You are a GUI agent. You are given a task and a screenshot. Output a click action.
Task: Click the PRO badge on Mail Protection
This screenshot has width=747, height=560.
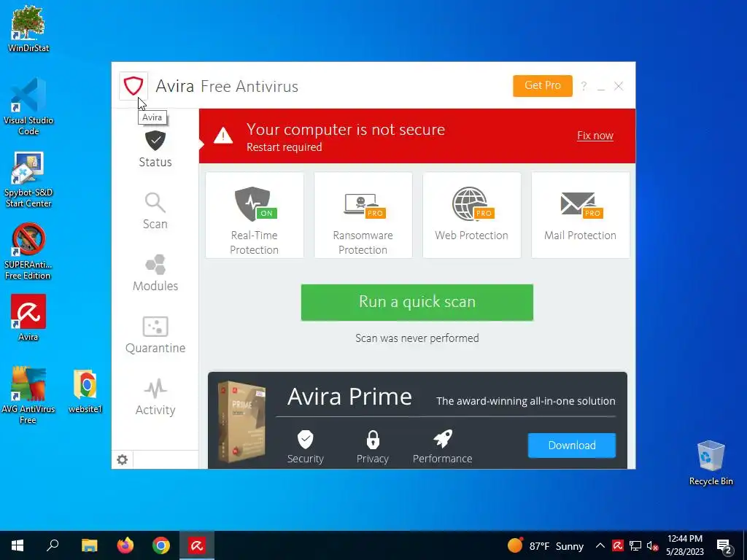(x=592, y=213)
